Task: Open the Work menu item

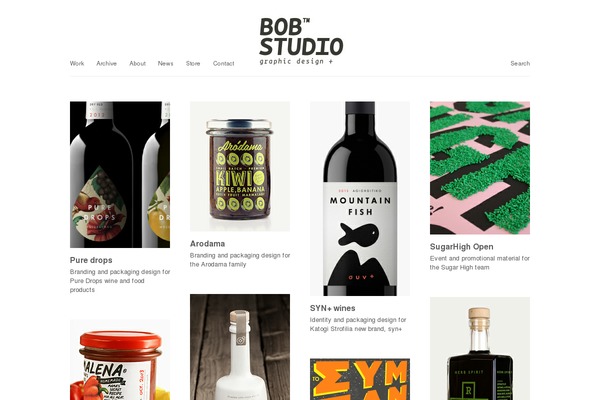Action: click(77, 64)
